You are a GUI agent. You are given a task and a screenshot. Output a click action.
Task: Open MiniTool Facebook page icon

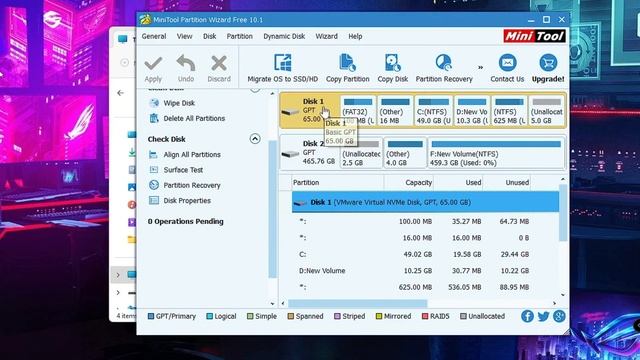(x=527, y=316)
